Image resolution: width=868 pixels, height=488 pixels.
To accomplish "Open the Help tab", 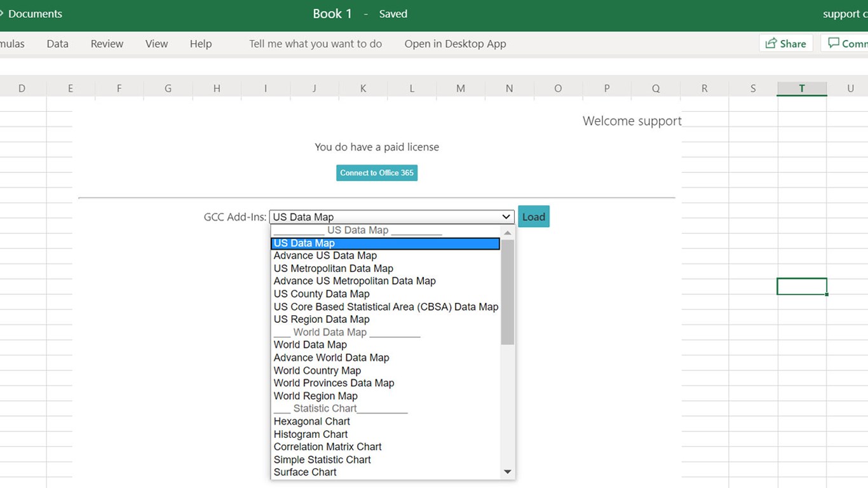I will click(x=201, y=44).
